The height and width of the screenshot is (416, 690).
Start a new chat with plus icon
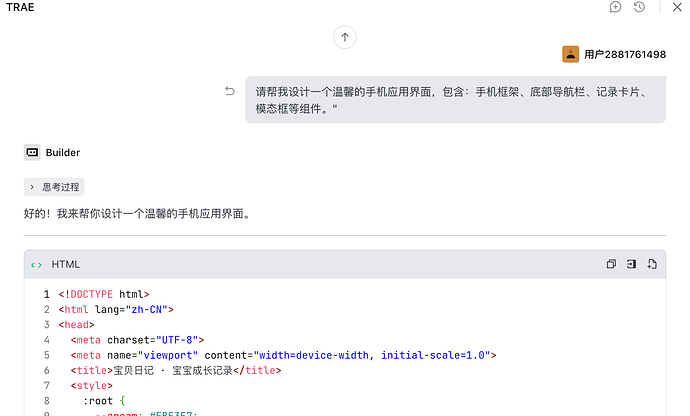[615, 7]
